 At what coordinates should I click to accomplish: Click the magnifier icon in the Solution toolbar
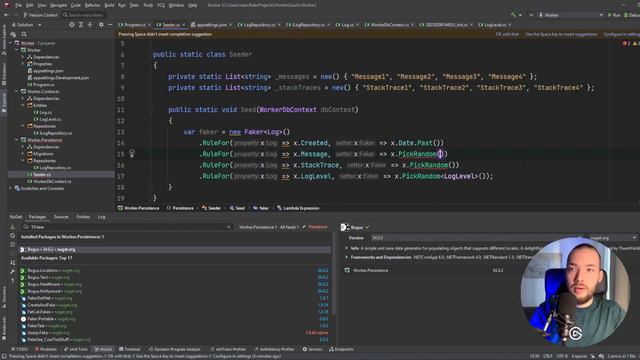coord(24,35)
